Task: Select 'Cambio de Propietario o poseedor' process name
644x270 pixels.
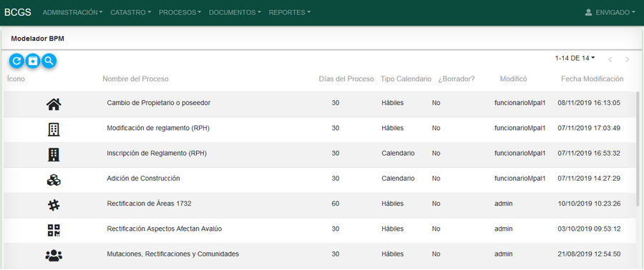Action: 159,103
